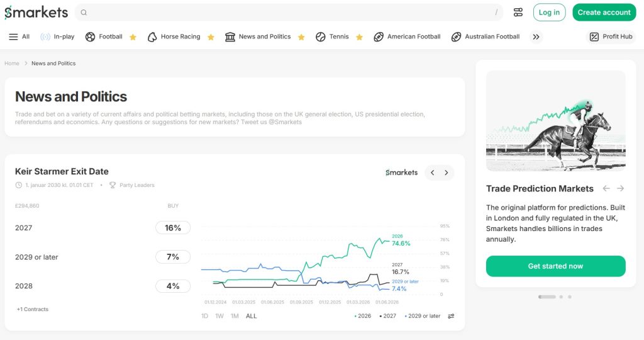644x340 pixels.
Task: Open the All hamburger menu
Action: point(19,37)
